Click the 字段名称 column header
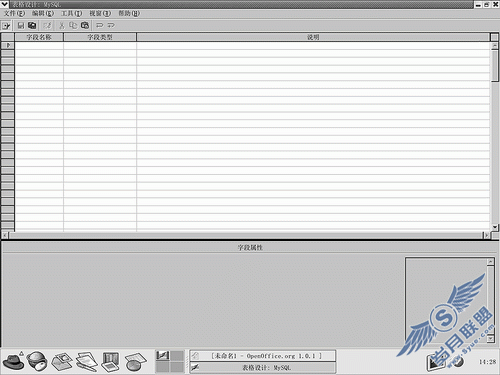 (x=39, y=37)
